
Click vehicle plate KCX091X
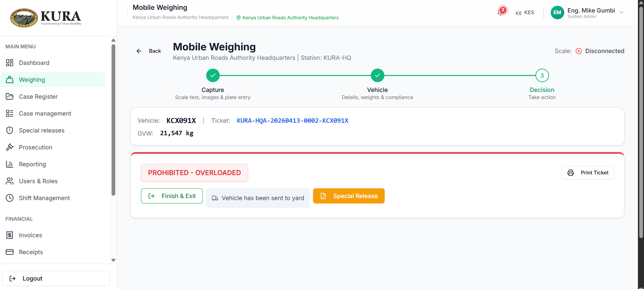pos(181,121)
